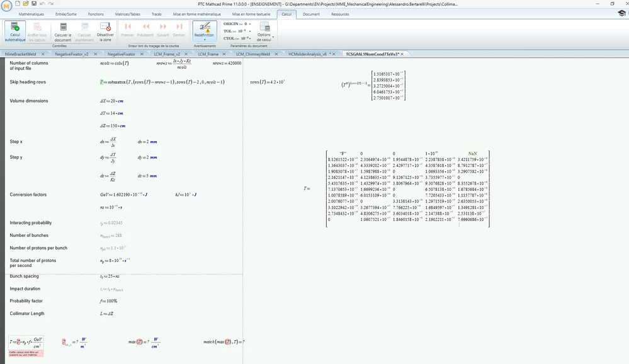Open Mise en forme textuelle tab
Viewport: 629px width, 364px height.
coord(251,14)
